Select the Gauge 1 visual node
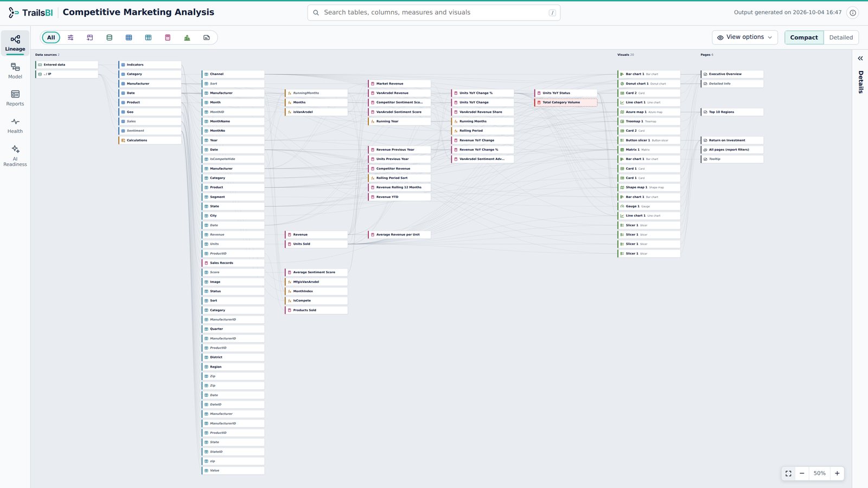868x488 pixels. pyautogui.click(x=649, y=206)
